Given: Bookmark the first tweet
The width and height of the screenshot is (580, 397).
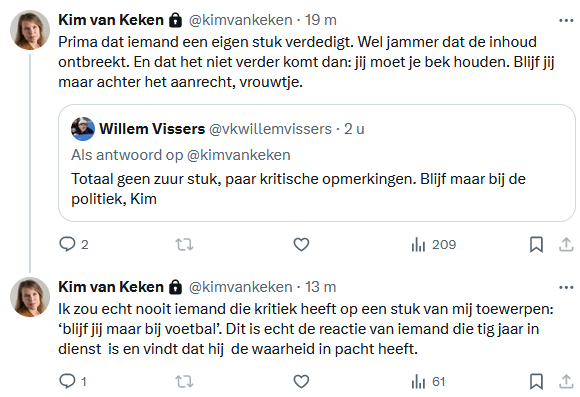Looking at the screenshot, I should click(536, 245).
